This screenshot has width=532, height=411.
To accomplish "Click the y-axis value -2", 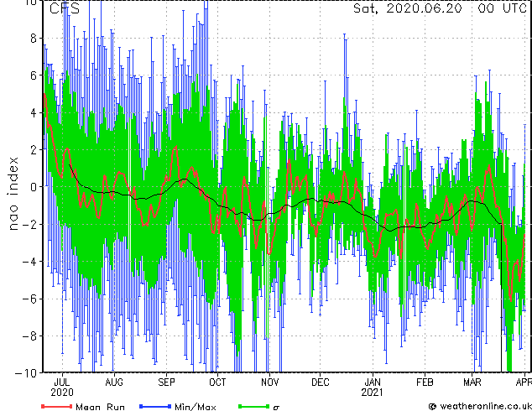I will pyautogui.click(x=29, y=224).
